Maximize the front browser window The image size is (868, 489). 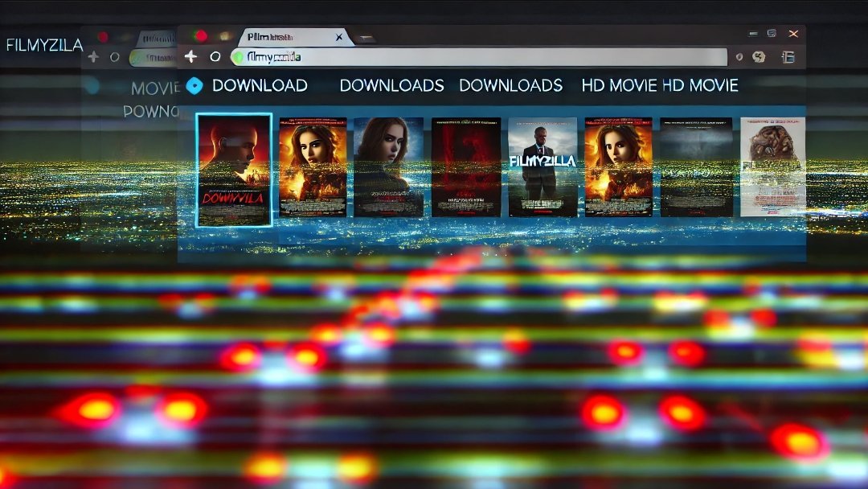pos(772,33)
